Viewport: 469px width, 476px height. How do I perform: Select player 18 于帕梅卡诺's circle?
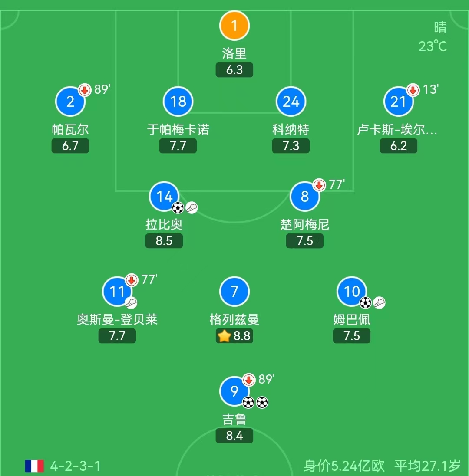click(x=178, y=102)
